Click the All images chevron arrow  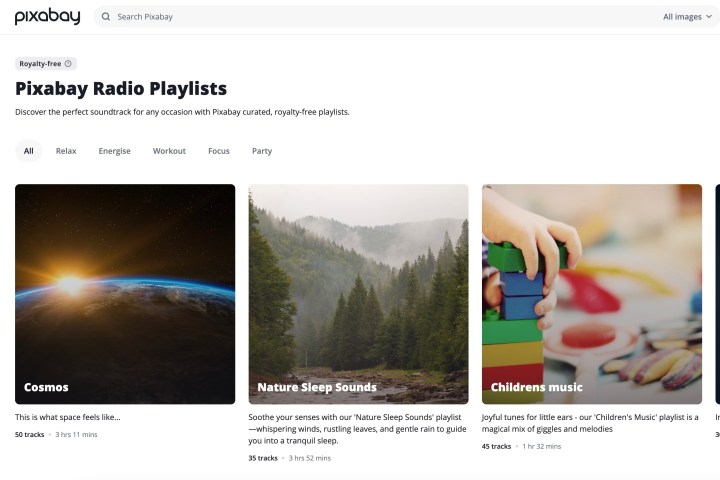pos(709,17)
